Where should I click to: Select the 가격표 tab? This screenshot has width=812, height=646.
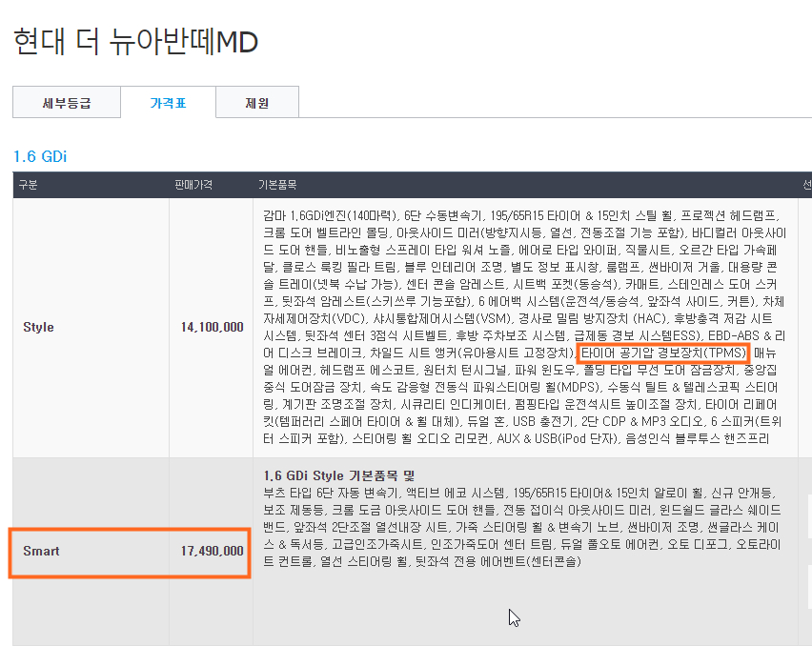point(168,103)
